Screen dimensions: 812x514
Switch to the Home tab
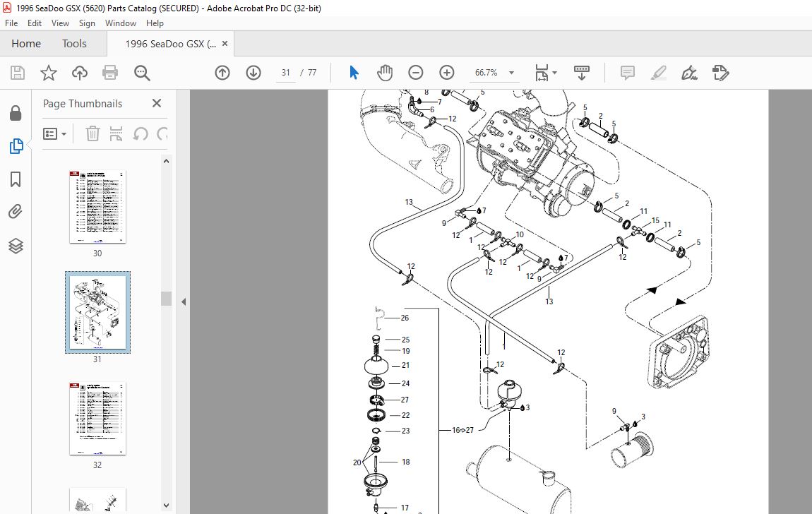pos(26,44)
